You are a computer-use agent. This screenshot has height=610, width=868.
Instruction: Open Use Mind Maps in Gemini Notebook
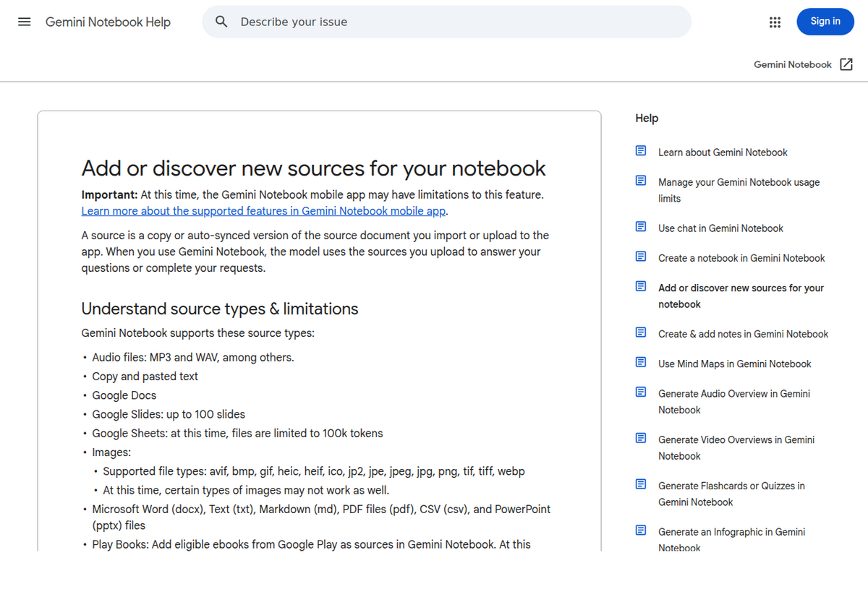tap(735, 364)
